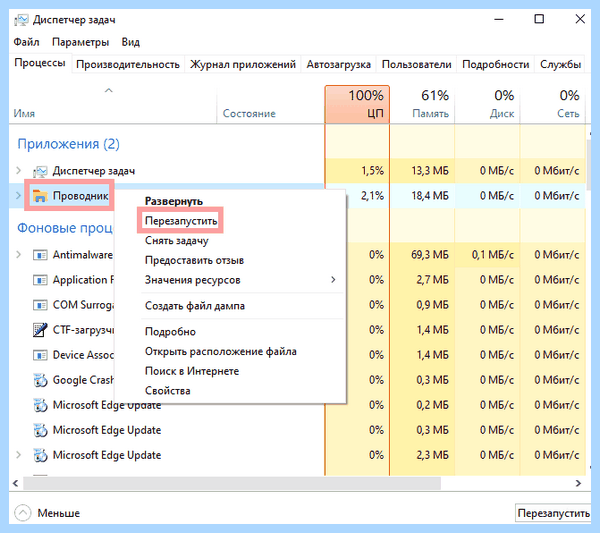Click the 18,4 МБ memory value for Проводник

click(x=430, y=196)
